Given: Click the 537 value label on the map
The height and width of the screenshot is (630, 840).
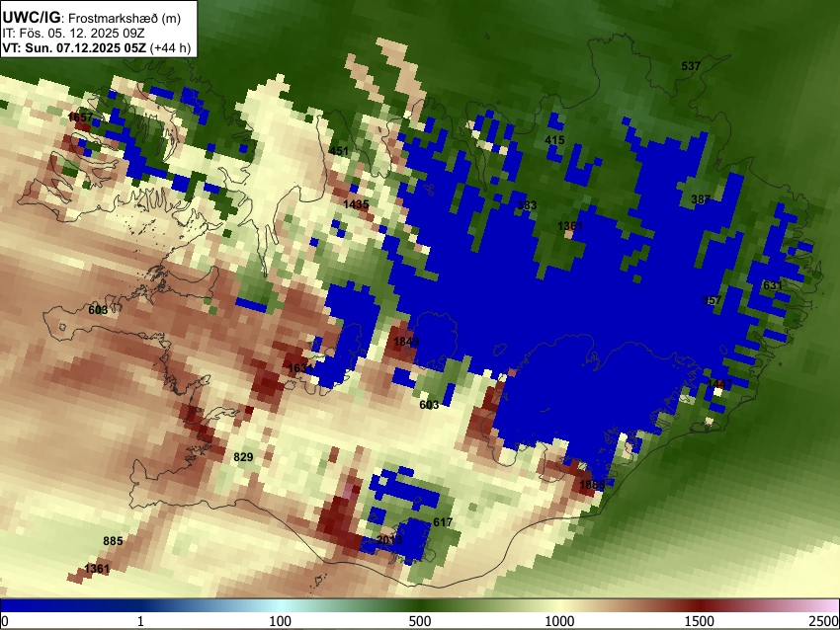Looking at the screenshot, I should click(x=691, y=66).
